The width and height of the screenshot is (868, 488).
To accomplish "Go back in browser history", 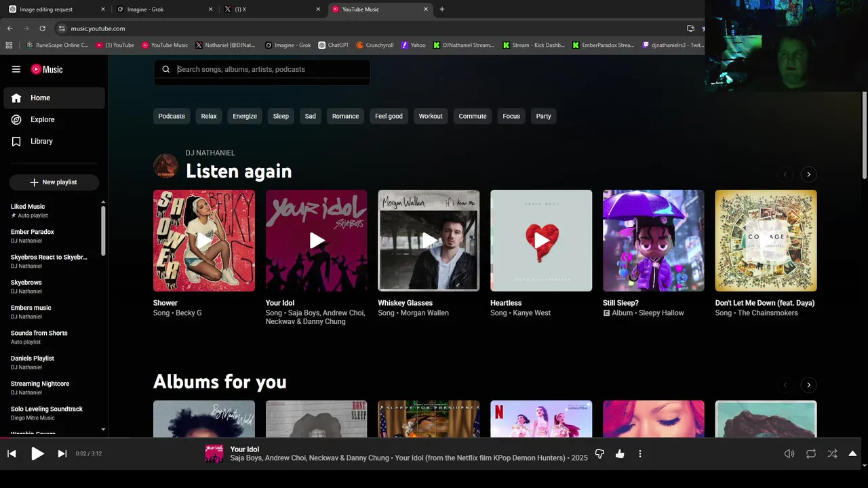I will point(10,28).
